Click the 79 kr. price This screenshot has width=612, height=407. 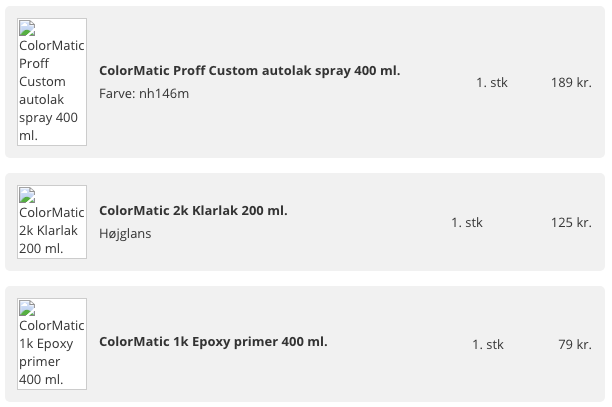[575, 345]
